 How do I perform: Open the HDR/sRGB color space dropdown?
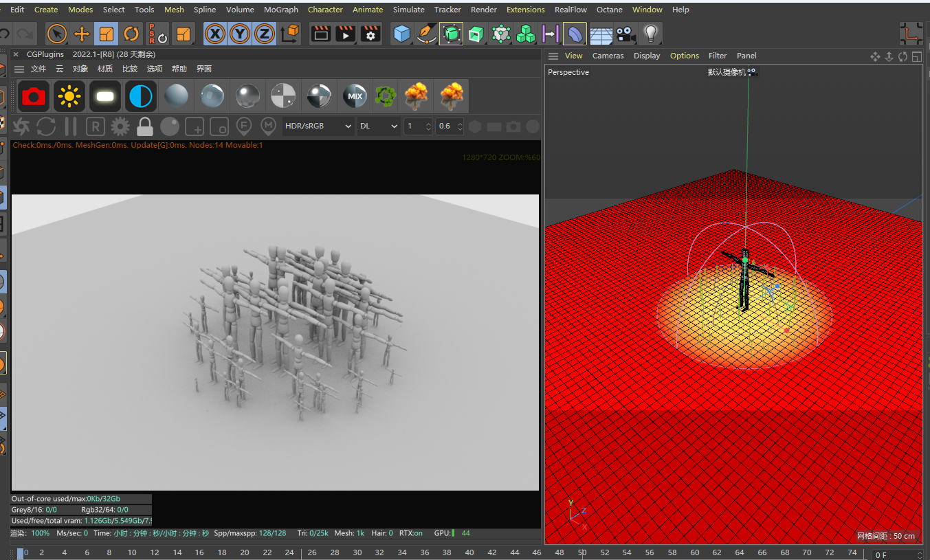coord(318,126)
